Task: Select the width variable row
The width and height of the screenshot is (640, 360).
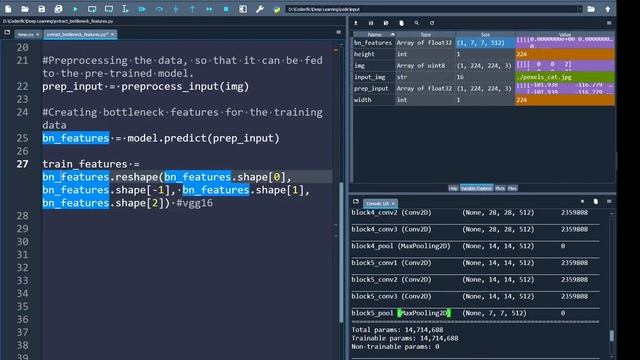Action: (x=484, y=100)
